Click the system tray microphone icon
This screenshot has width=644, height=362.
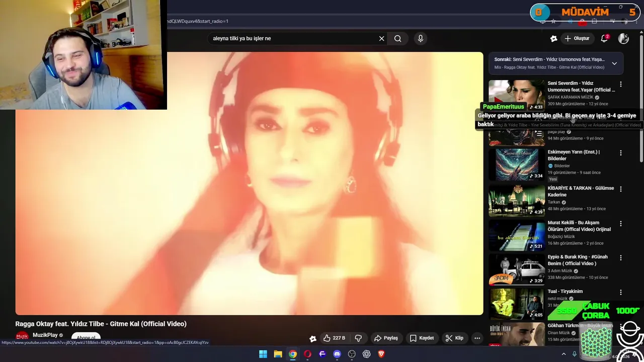click(575, 354)
